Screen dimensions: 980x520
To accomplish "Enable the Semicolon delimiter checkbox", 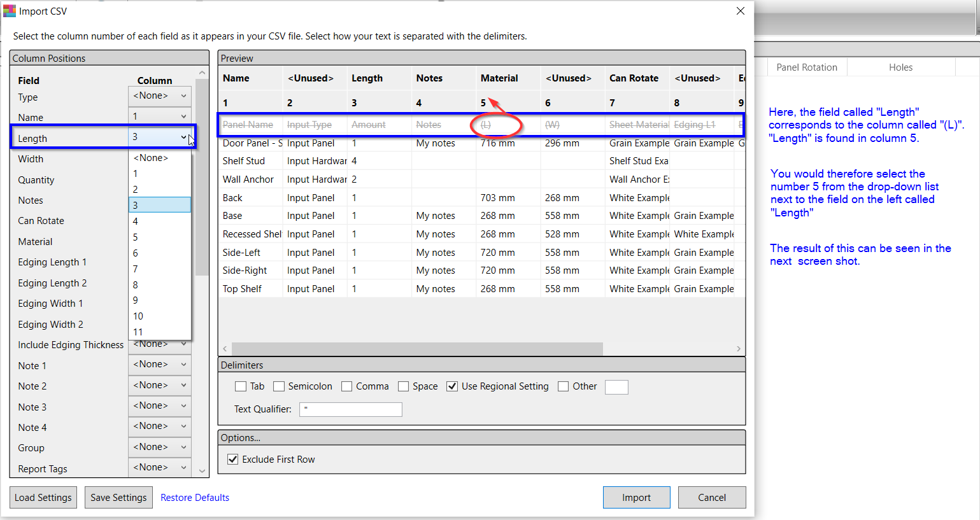I will (x=278, y=386).
